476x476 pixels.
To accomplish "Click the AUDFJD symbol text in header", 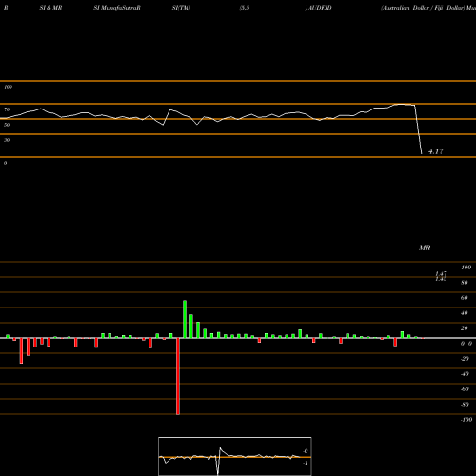I will (x=319, y=8).
